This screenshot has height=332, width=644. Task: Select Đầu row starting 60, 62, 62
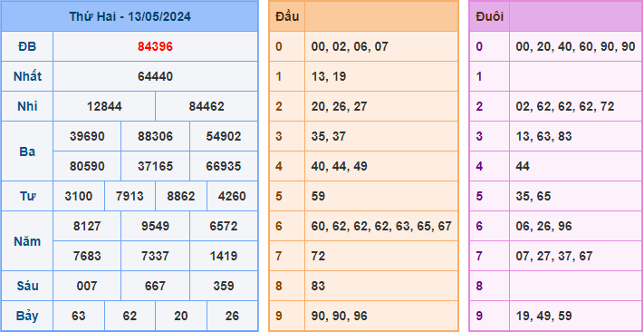pyautogui.click(x=381, y=226)
